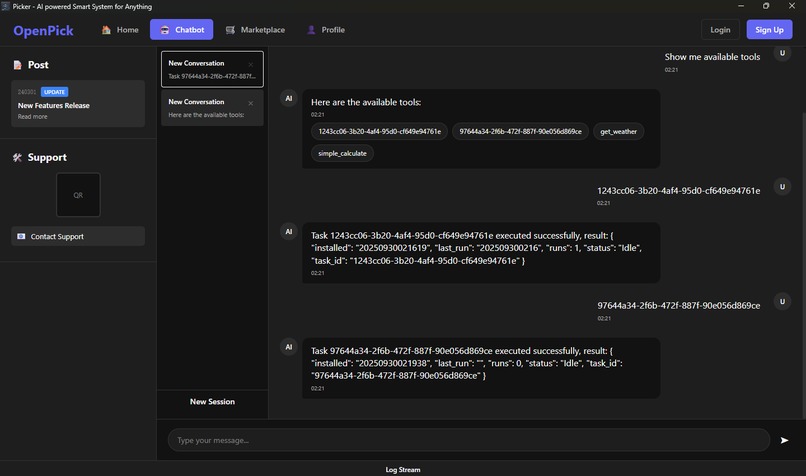Go to the Profile tab
Viewport: 806px width, 476px height.
[x=326, y=30]
